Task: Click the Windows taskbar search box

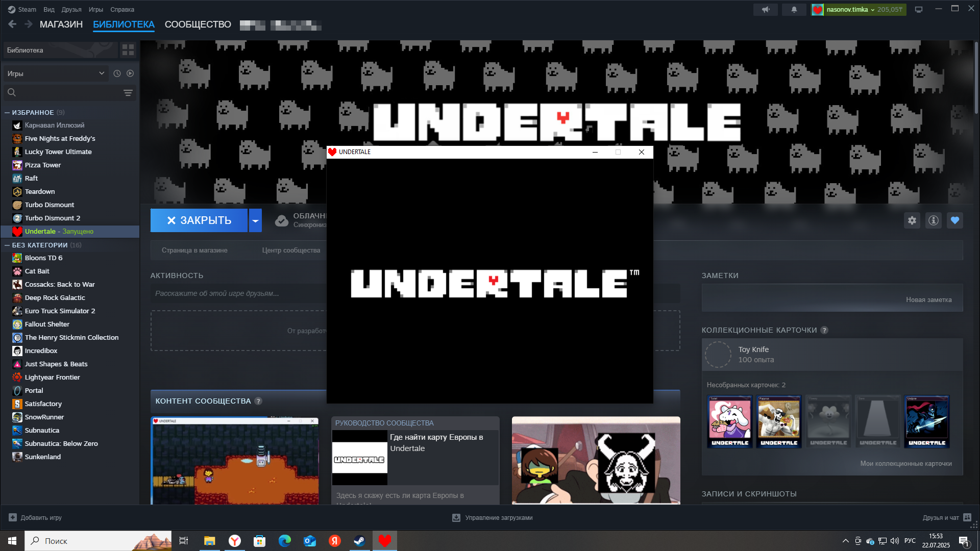Action: tap(98, 541)
